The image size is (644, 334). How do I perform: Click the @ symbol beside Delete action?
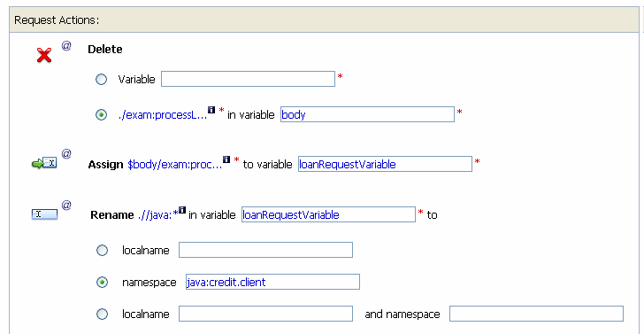pyautogui.click(x=66, y=46)
